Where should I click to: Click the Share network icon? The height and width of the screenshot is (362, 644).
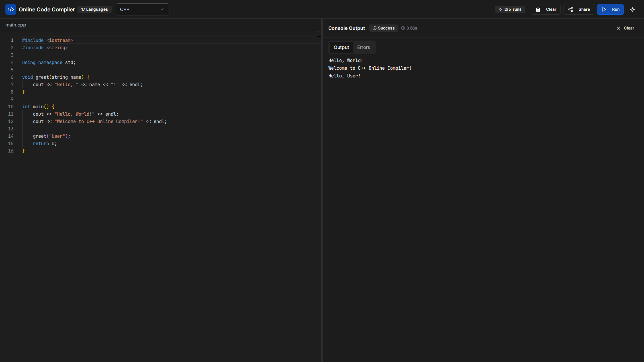[571, 9]
